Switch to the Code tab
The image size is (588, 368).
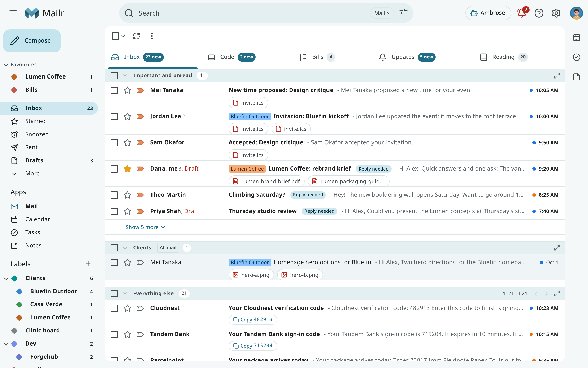click(x=231, y=57)
